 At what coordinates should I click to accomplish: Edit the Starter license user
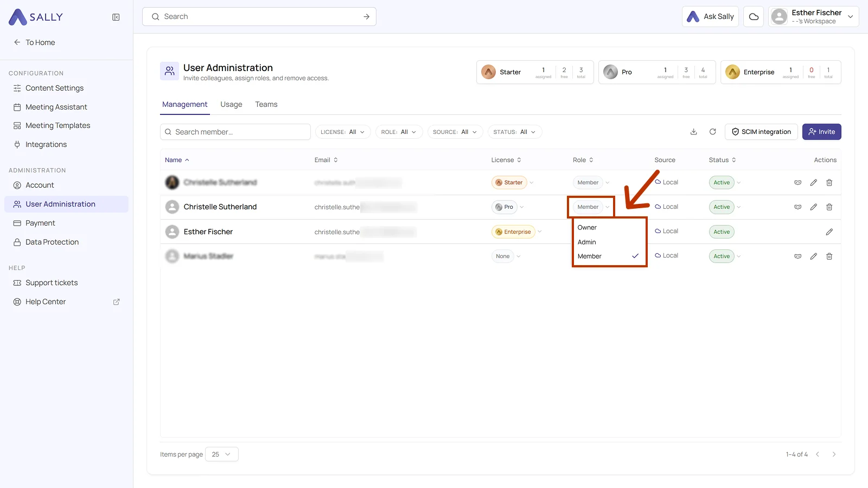pyautogui.click(x=813, y=183)
